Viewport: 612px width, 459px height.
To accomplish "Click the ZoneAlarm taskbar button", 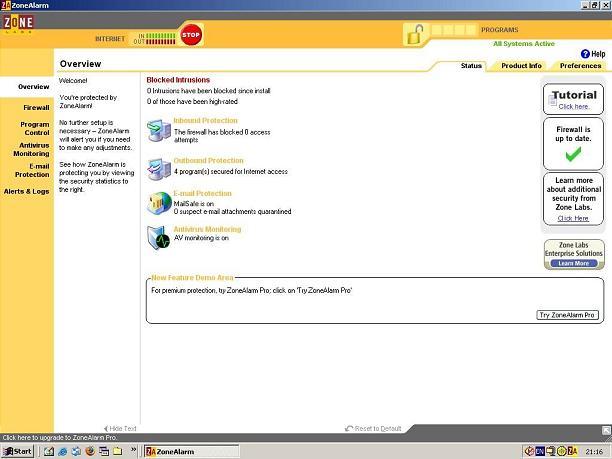I will coord(191,452).
